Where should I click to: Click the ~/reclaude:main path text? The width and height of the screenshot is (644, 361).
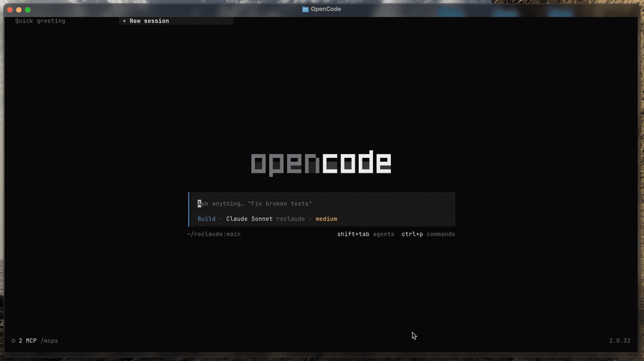click(214, 234)
